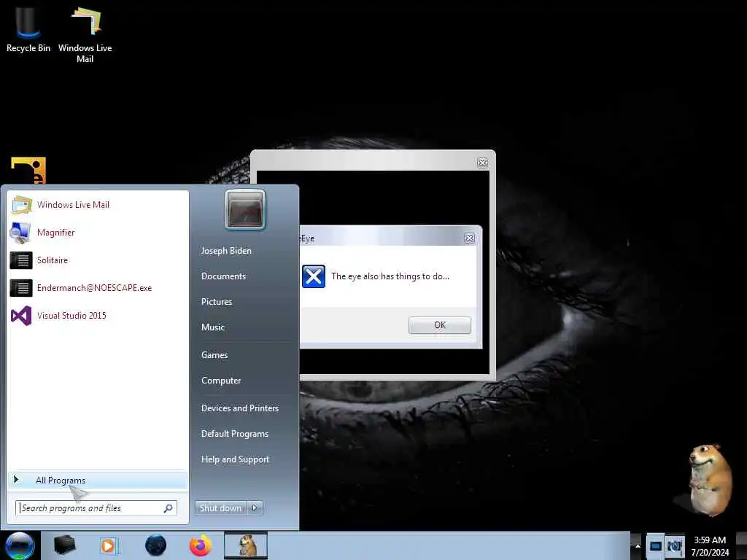This screenshot has height=560, width=747.
Task: Click the yellow desktop icon above Start menu
Action: (x=28, y=171)
